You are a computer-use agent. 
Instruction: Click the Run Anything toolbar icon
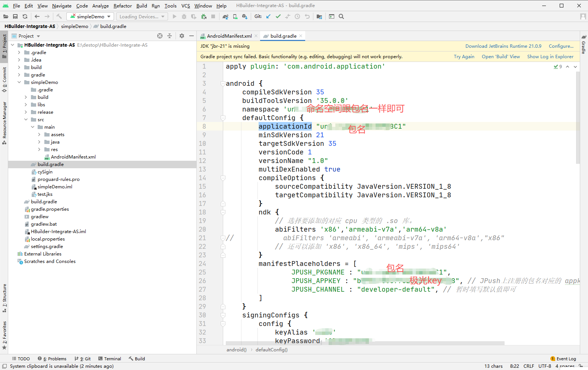coord(332,16)
